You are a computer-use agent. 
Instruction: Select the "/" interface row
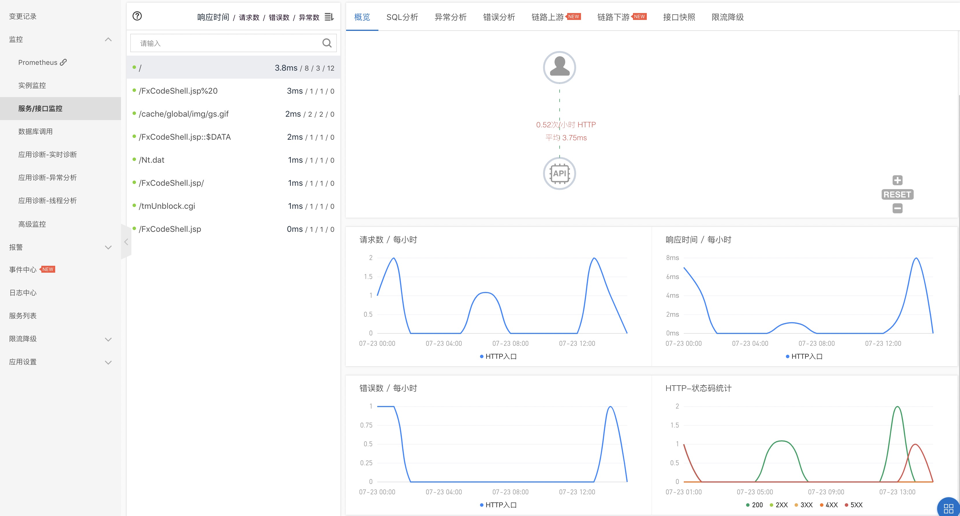coord(233,67)
